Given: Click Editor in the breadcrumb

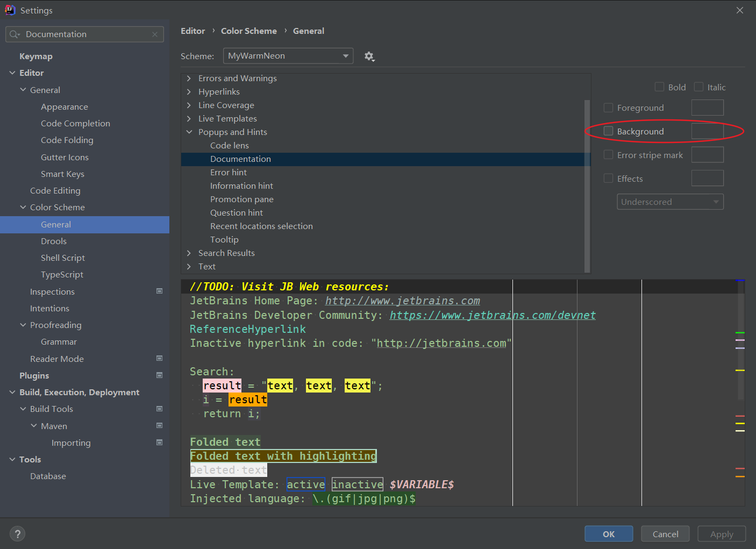Looking at the screenshot, I should pyautogui.click(x=192, y=31).
